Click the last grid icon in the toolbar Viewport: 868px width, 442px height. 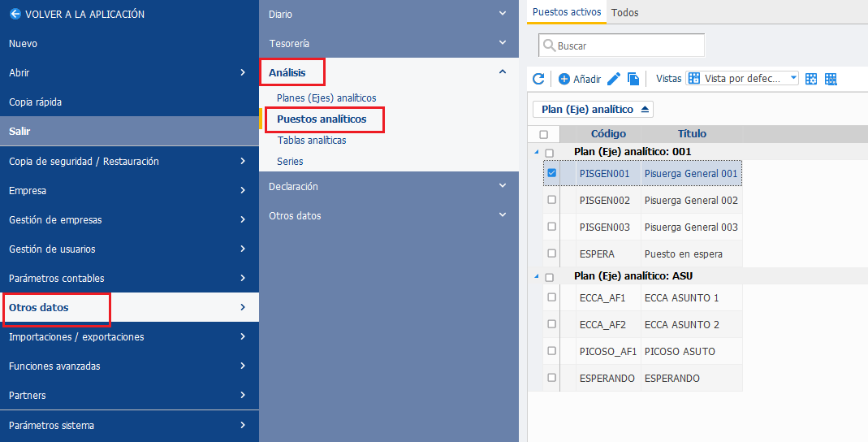831,79
